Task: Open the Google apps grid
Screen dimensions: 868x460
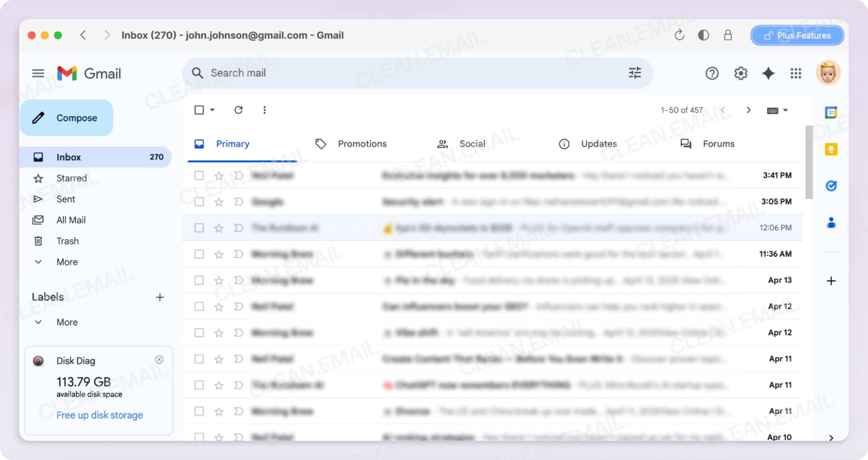Action: click(796, 73)
